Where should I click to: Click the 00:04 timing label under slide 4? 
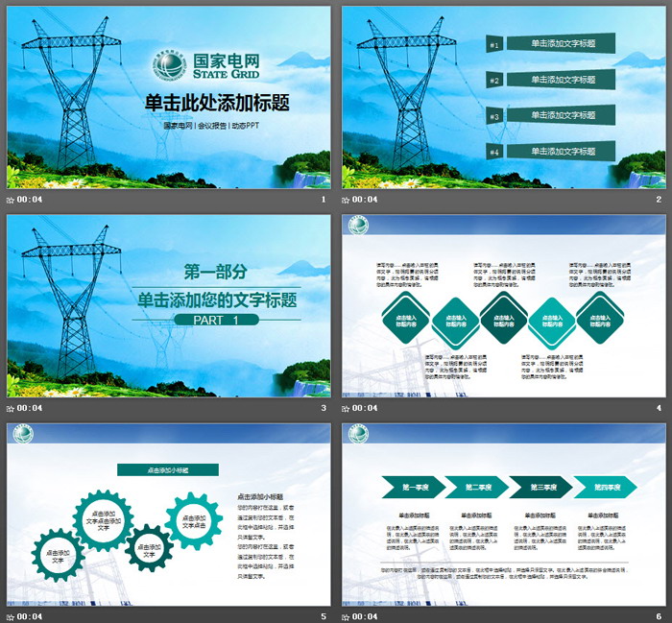tap(366, 408)
